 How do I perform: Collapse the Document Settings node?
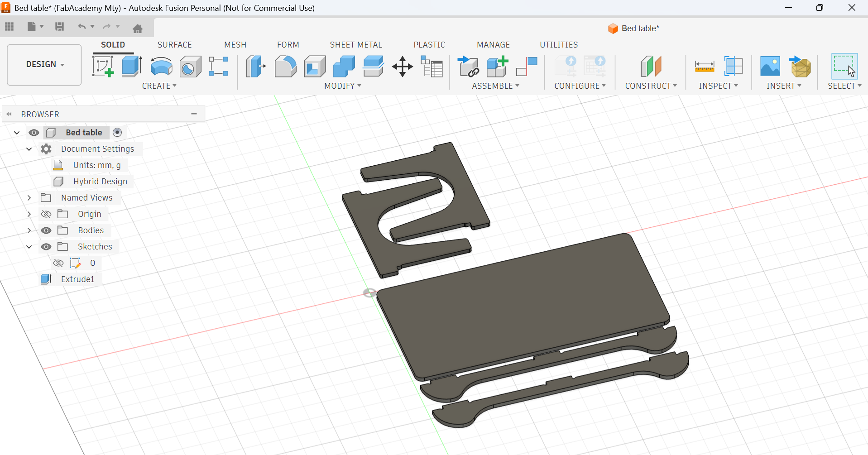pos(29,149)
